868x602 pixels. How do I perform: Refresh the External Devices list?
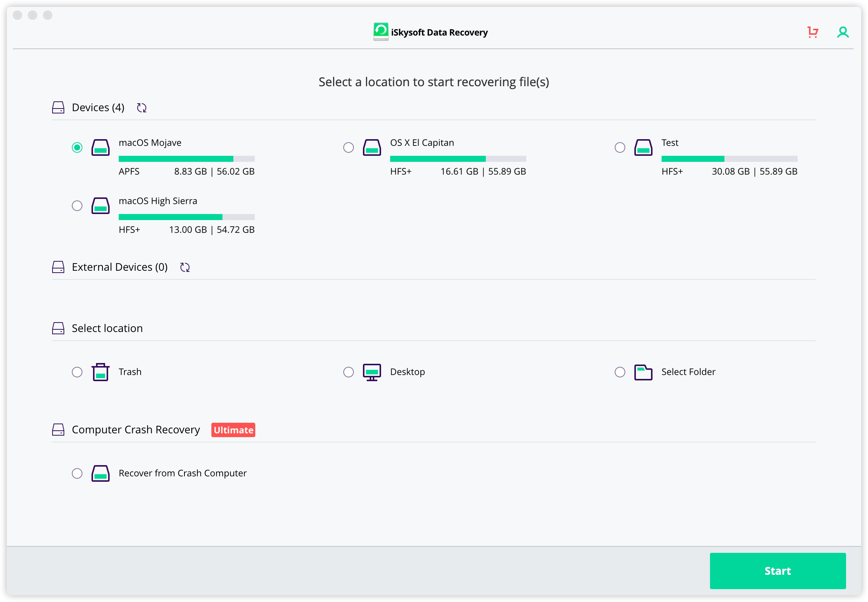click(185, 267)
